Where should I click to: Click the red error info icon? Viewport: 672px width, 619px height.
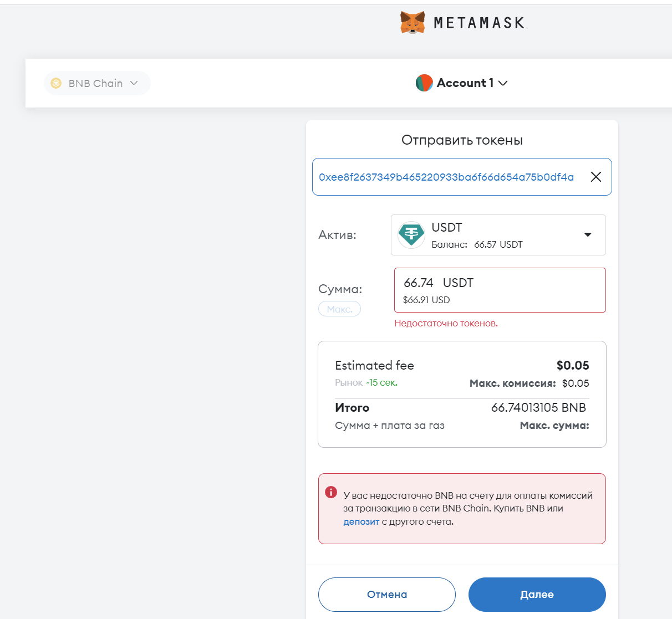tap(331, 492)
